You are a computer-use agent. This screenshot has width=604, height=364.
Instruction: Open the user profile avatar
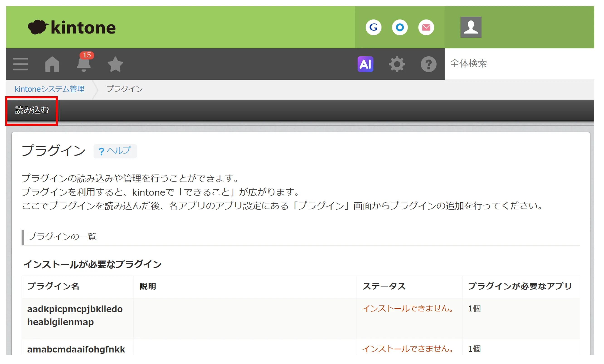click(x=471, y=27)
